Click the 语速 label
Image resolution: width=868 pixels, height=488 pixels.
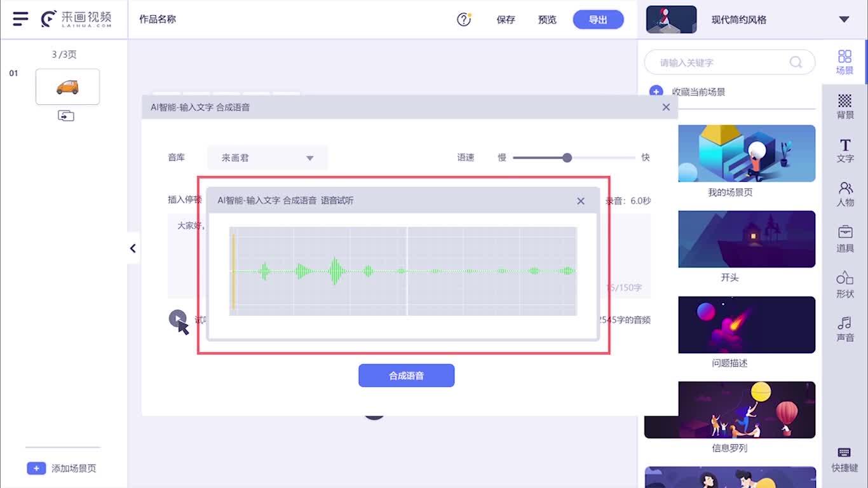pos(466,158)
